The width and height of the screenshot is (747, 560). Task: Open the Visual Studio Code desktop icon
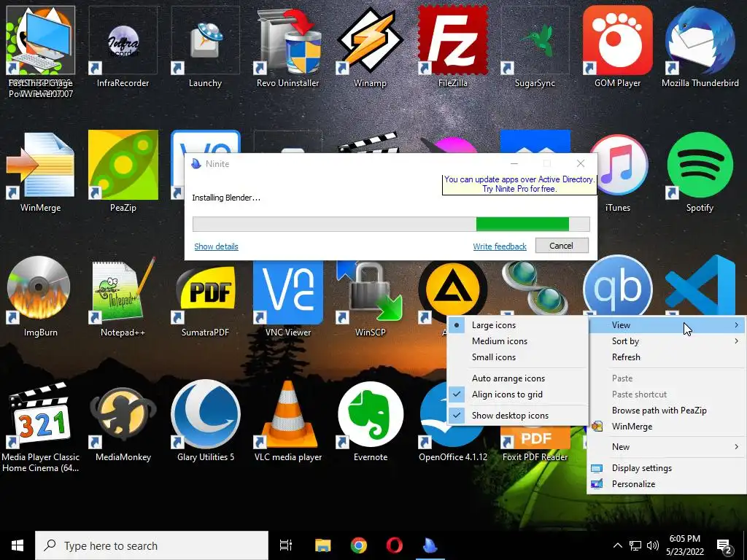[700, 287]
